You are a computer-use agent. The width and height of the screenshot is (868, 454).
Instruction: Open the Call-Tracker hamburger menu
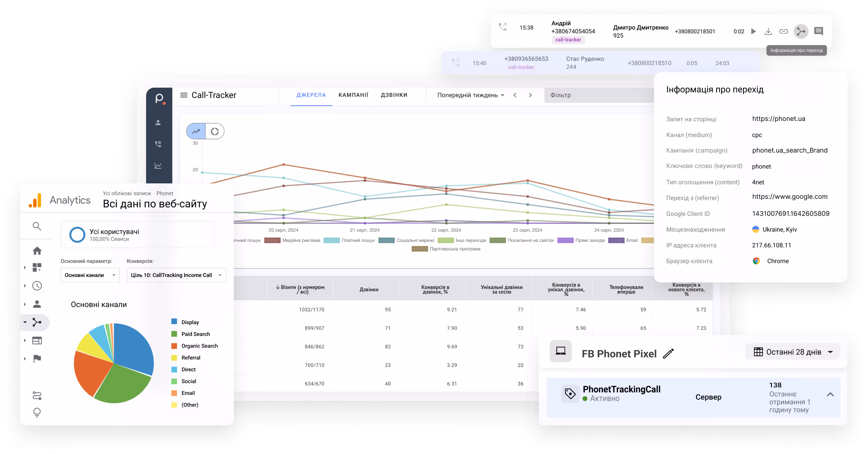(x=184, y=95)
